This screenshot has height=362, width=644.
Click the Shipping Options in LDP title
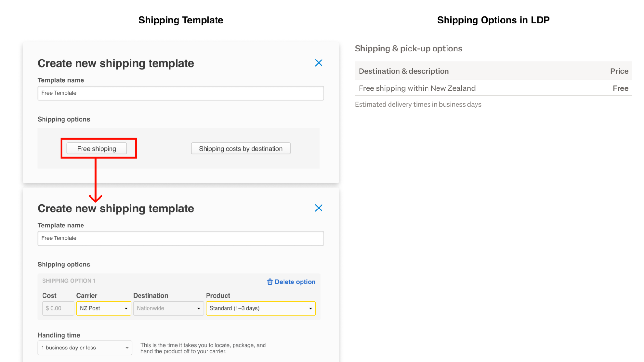pos(493,20)
